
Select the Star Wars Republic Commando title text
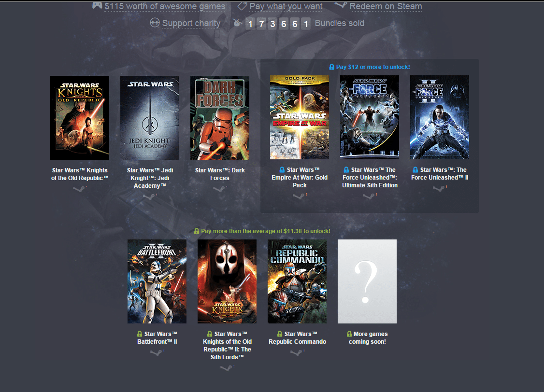coord(297,338)
